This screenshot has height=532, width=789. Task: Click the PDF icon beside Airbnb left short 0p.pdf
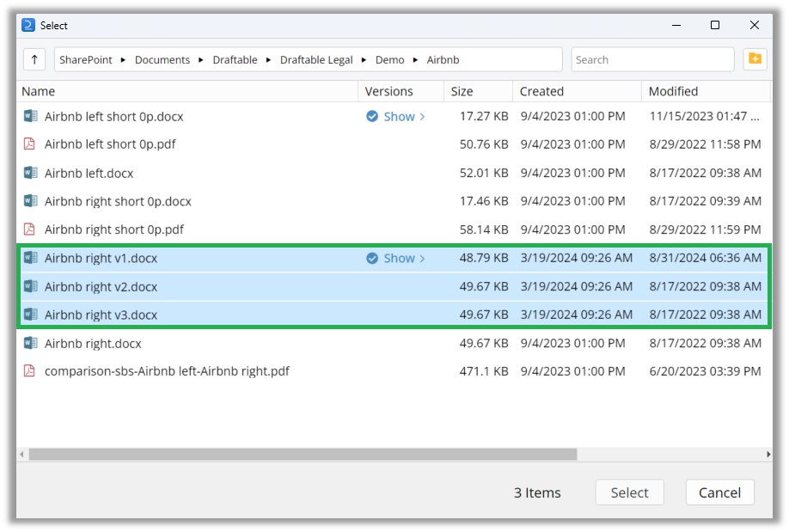pos(31,144)
